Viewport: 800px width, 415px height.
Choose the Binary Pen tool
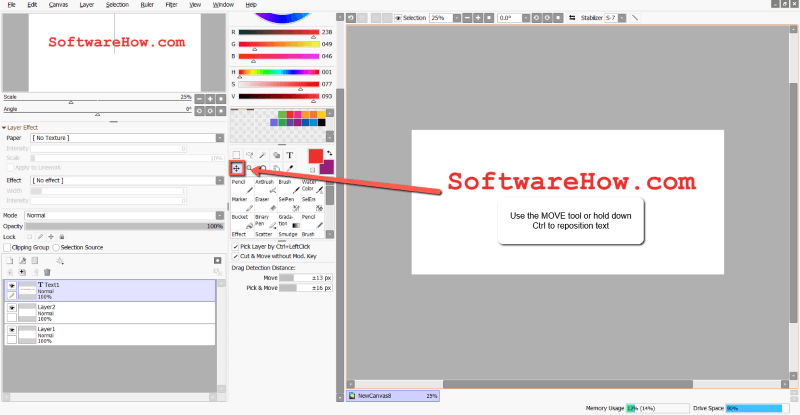pos(265,221)
